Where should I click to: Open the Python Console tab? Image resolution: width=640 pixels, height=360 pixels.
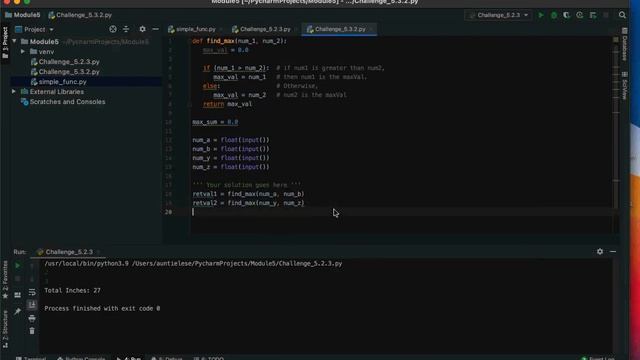coord(81,358)
